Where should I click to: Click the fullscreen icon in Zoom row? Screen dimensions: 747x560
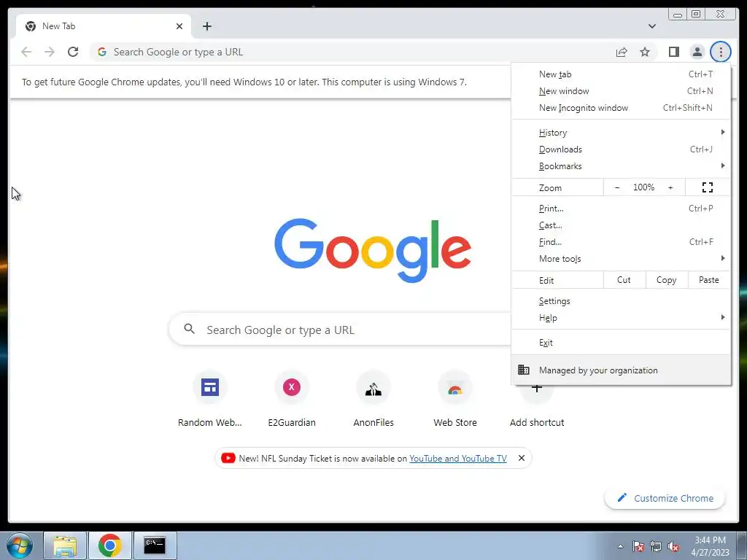click(708, 187)
